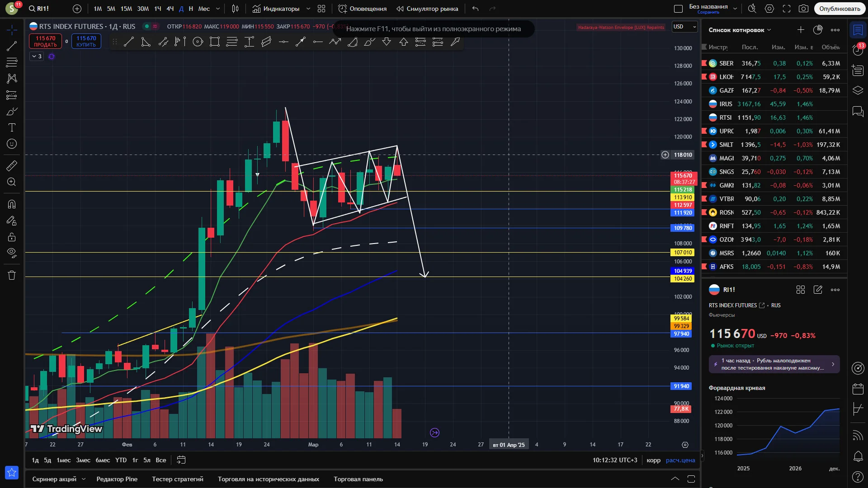The image size is (868, 488).
Task: Select the crosshair cursor tool
Action: pyautogui.click(x=12, y=30)
